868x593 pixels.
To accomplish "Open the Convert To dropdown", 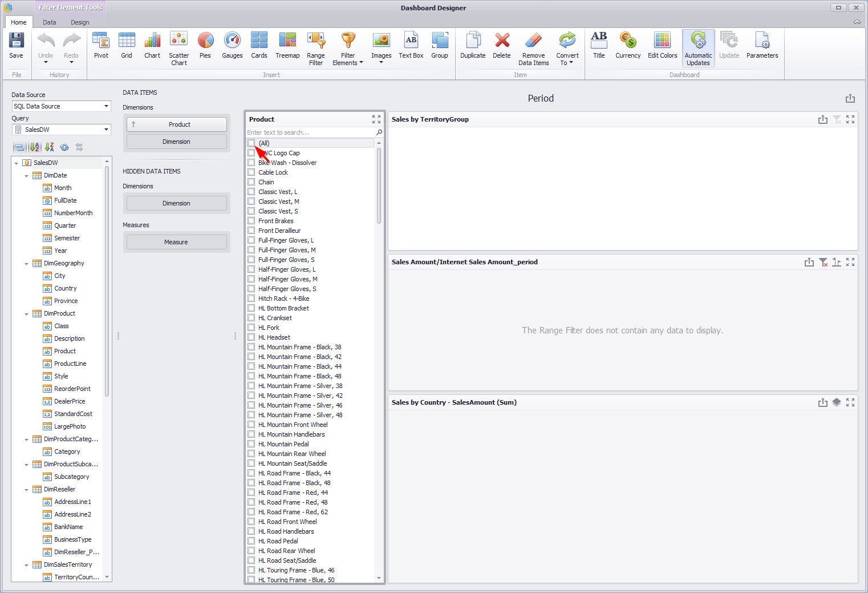I will [x=567, y=49].
